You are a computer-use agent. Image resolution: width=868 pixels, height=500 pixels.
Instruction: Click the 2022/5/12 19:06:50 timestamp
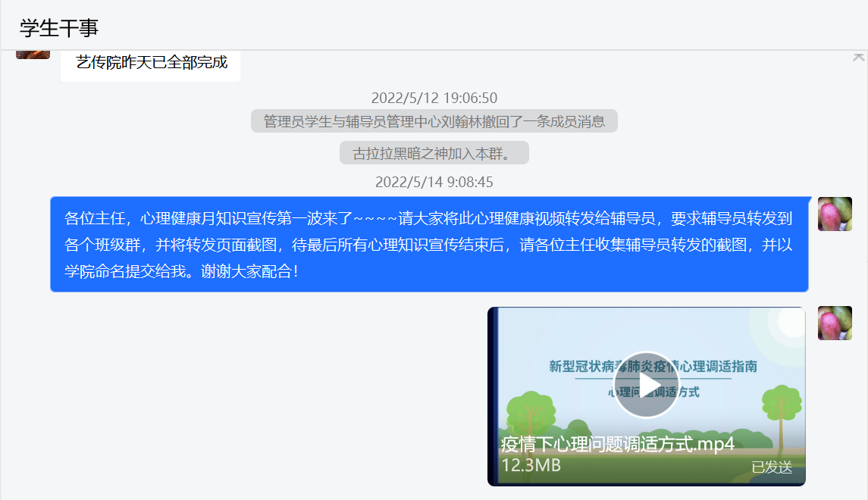[x=434, y=98]
